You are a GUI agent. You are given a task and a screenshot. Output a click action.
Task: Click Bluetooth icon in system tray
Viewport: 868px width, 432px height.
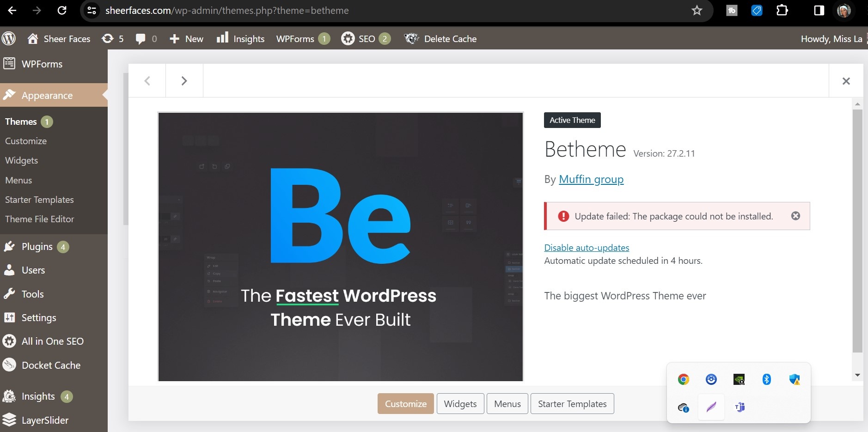[x=767, y=379]
